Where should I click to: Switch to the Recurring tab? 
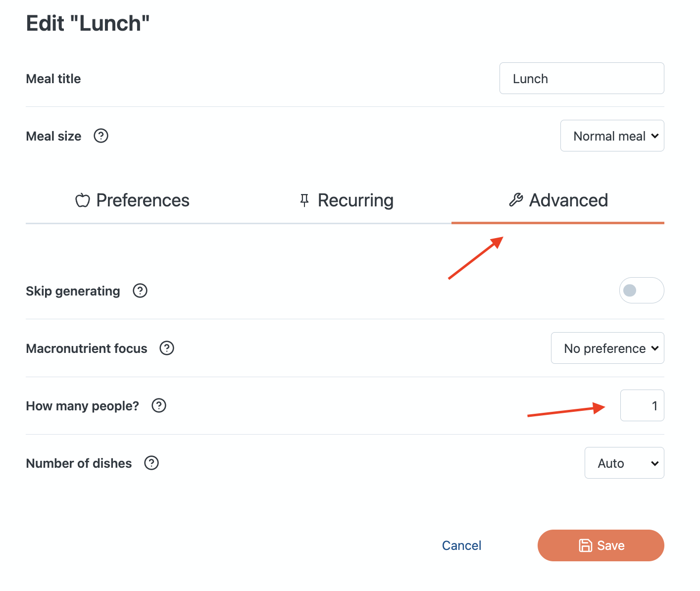tap(346, 200)
